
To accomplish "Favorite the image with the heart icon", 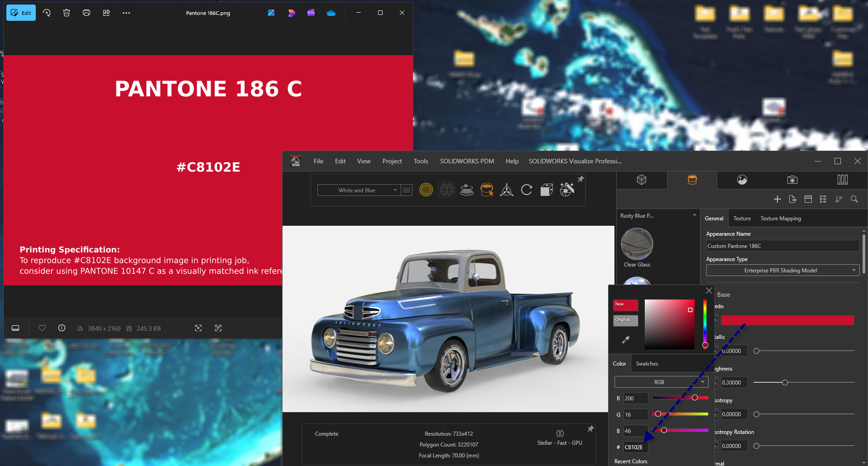I will click(42, 328).
